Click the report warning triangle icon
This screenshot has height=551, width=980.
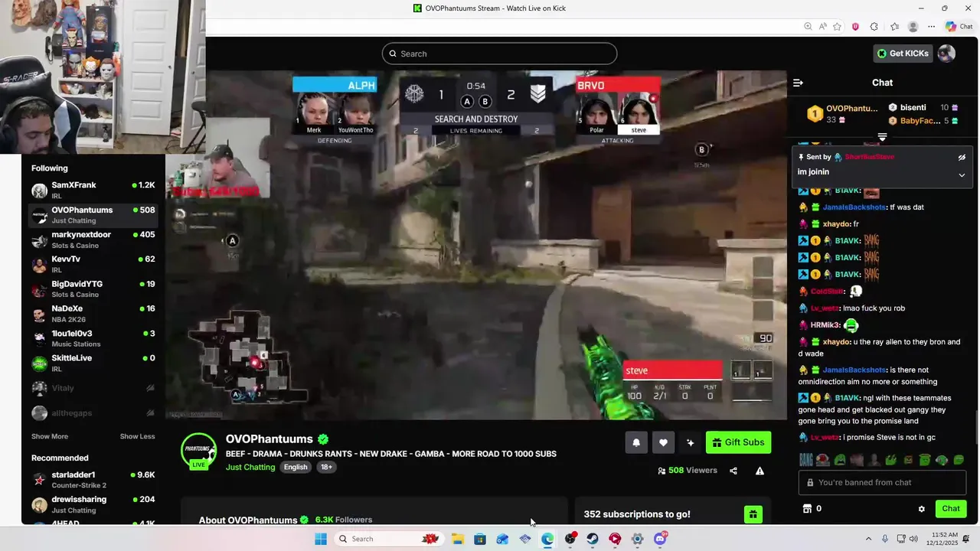tap(759, 471)
